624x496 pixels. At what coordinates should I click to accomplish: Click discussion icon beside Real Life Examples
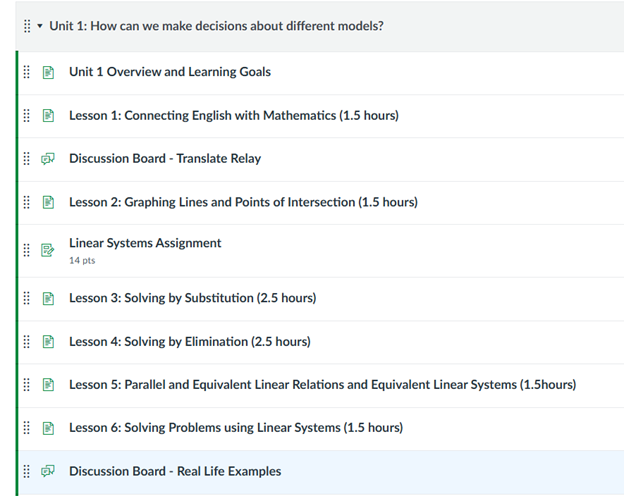click(47, 471)
